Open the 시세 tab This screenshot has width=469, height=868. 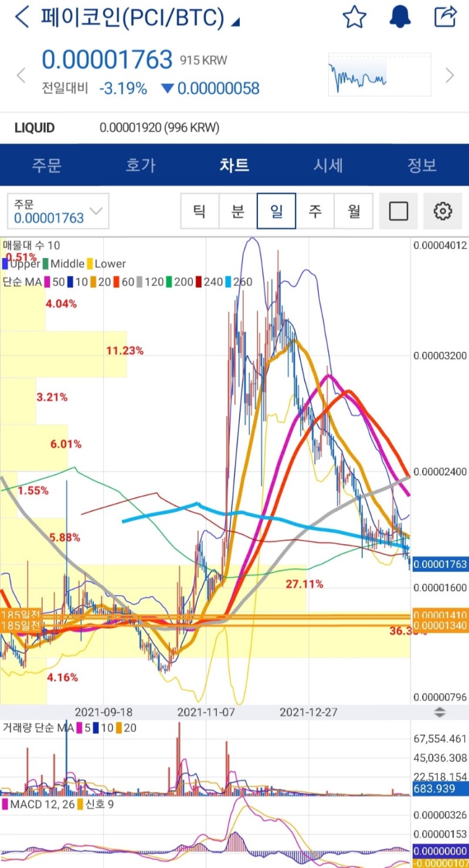[328, 165]
